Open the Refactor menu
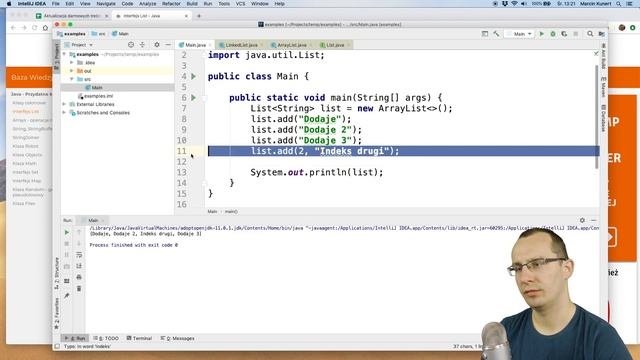This screenshot has width=640, height=360. click(x=171, y=4)
